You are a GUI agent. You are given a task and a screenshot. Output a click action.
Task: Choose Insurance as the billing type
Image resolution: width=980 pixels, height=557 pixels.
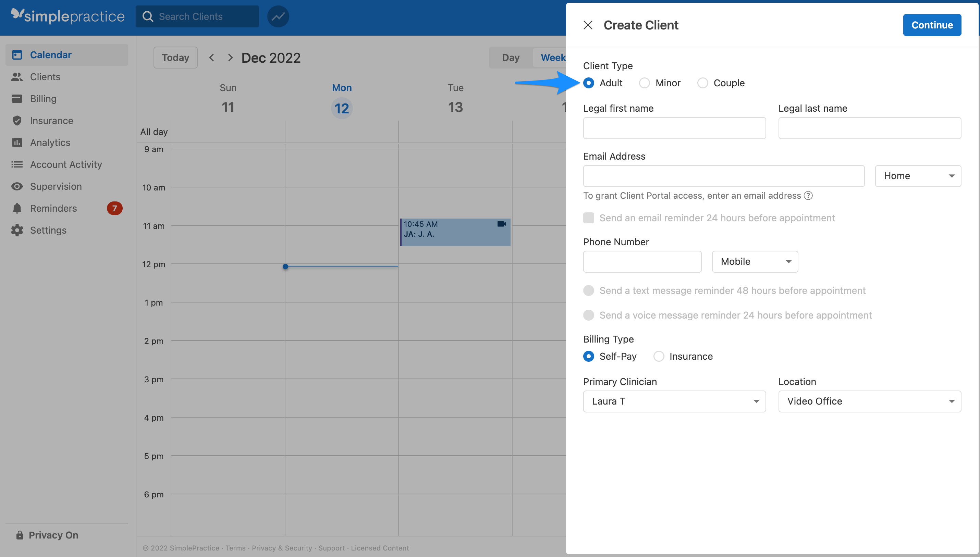click(x=659, y=356)
